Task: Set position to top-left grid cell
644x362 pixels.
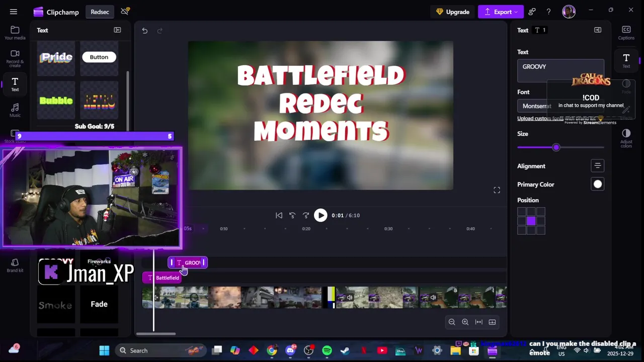Action: tap(522, 212)
